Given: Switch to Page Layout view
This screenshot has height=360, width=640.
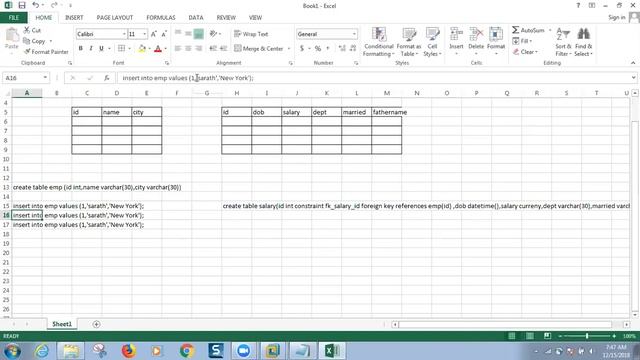Looking at the screenshot, I should click(x=529, y=336).
